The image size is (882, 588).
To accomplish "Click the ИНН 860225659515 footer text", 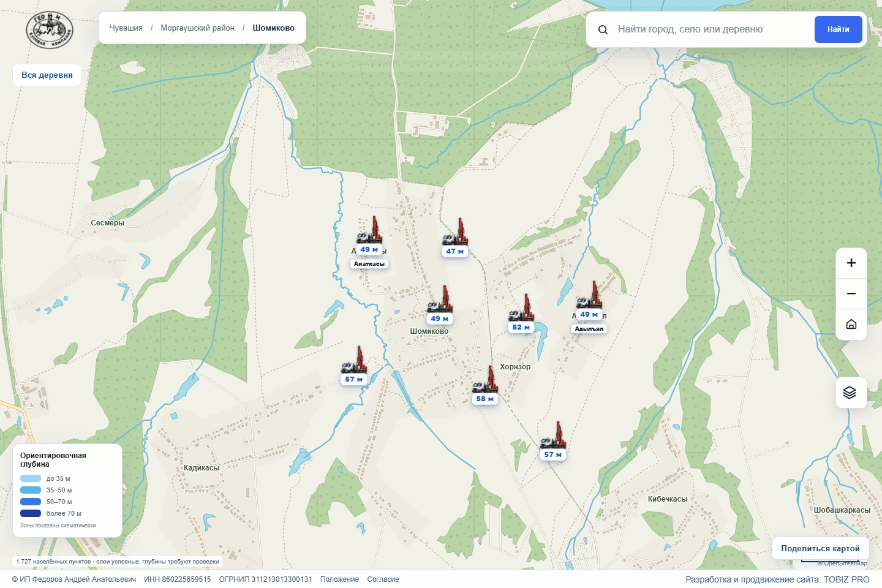I will point(178,579).
